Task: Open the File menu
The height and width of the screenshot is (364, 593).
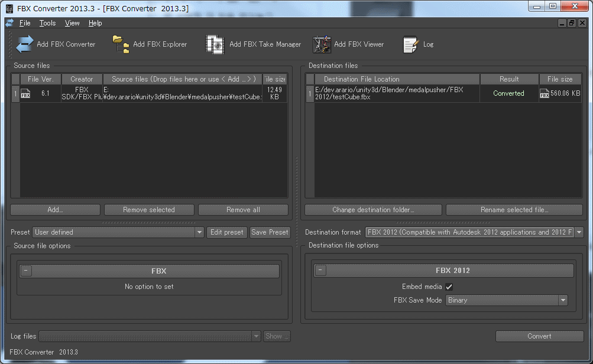Action: pyautogui.click(x=25, y=23)
